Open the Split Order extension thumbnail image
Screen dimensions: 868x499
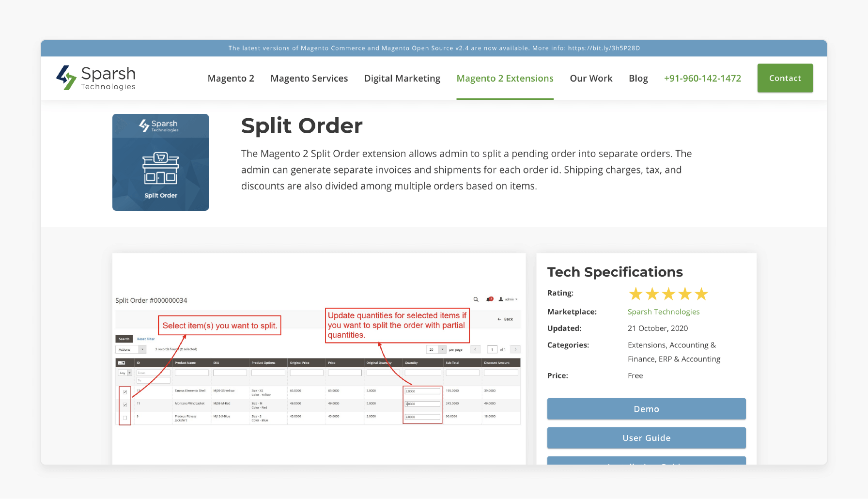(x=161, y=162)
